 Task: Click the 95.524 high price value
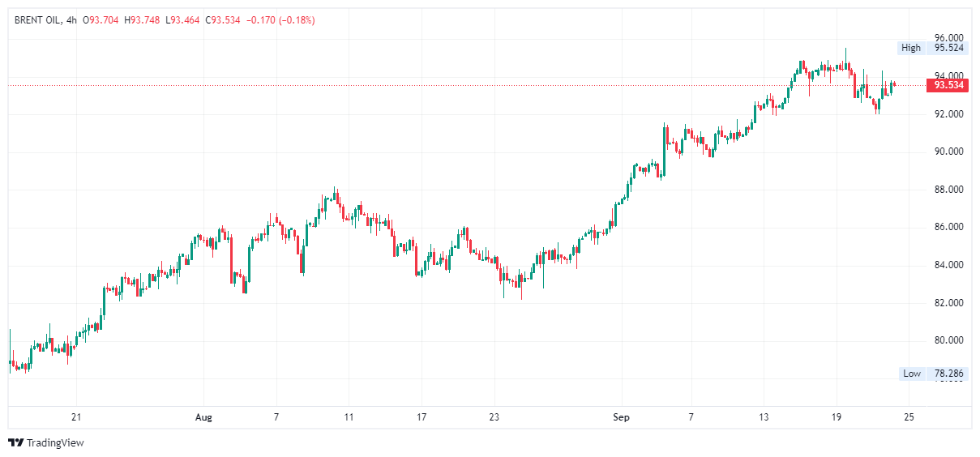[x=948, y=48]
